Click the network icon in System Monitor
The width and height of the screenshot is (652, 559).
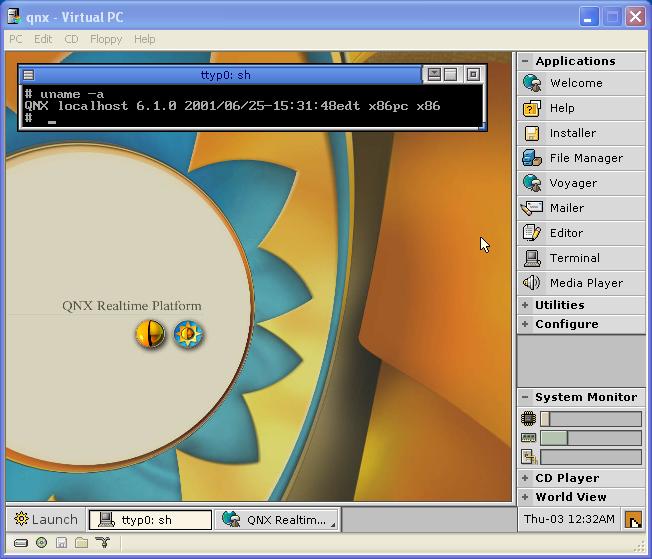[529, 457]
